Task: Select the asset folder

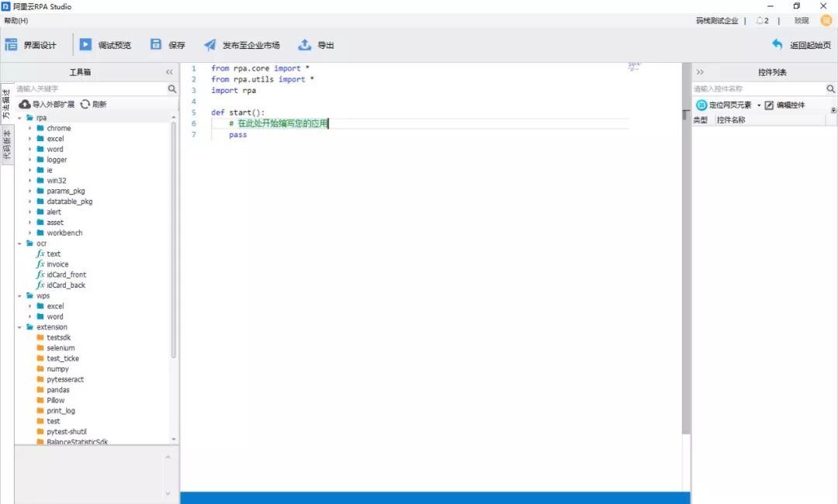Action: pyautogui.click(x=50, y=223)
